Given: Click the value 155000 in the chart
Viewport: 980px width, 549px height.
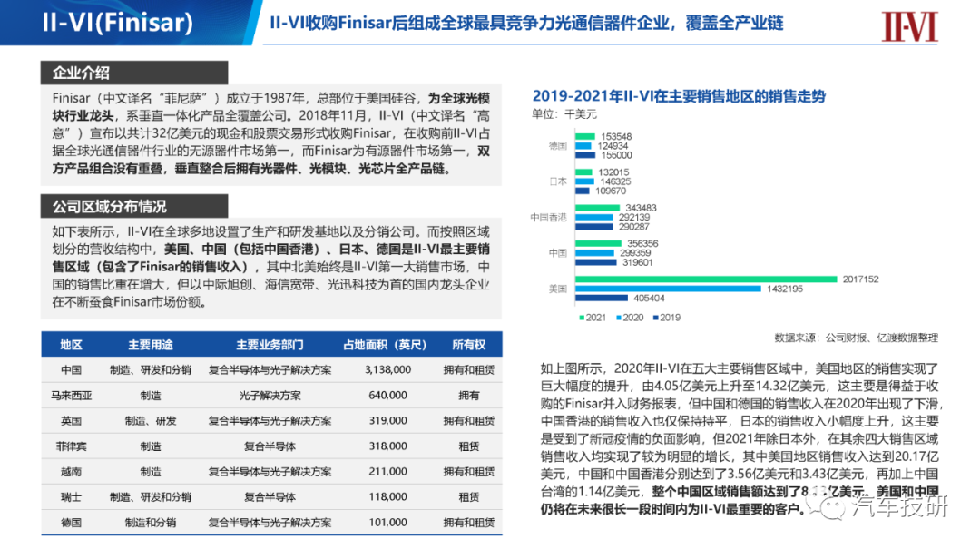Looking at the screenshot, I should pos(616,155).
